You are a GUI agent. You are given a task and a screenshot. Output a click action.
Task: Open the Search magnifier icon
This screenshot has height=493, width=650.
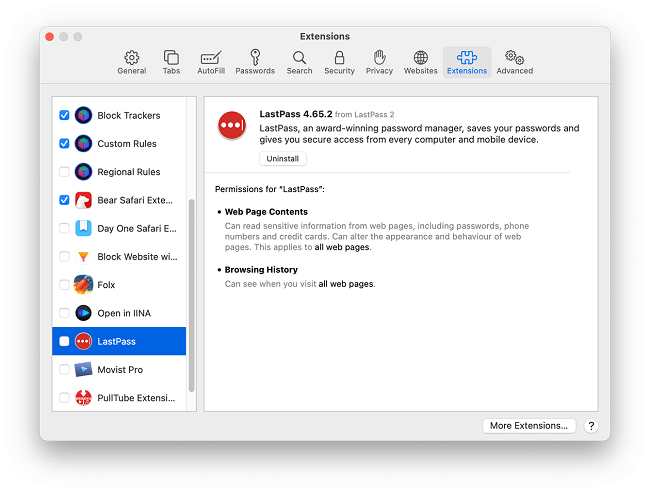click(299, 57)
